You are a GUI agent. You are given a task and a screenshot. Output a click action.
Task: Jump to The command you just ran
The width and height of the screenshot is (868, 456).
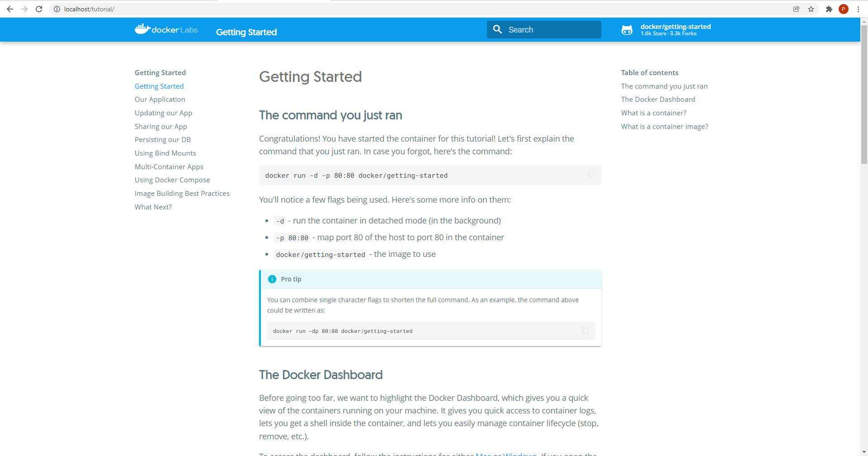point(664,86)
